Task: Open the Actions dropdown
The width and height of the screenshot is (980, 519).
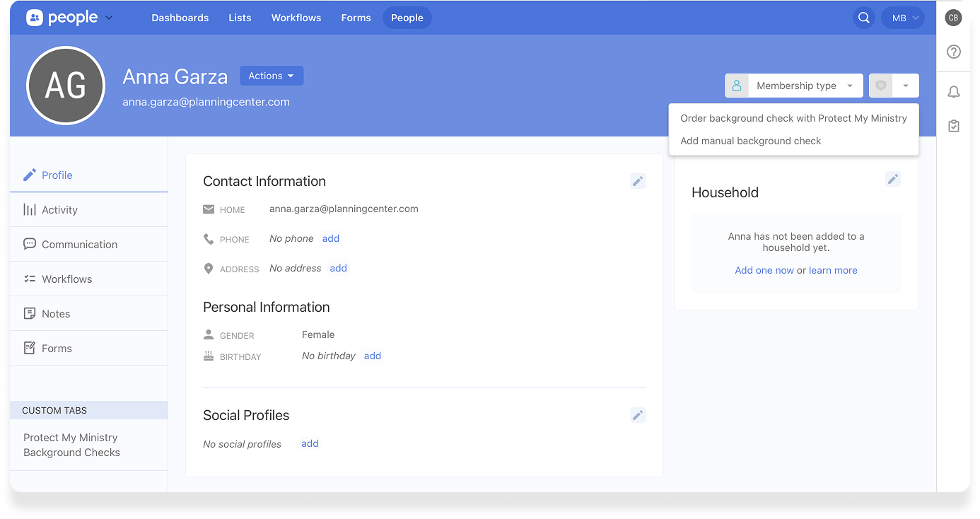Action: [272, 76]
